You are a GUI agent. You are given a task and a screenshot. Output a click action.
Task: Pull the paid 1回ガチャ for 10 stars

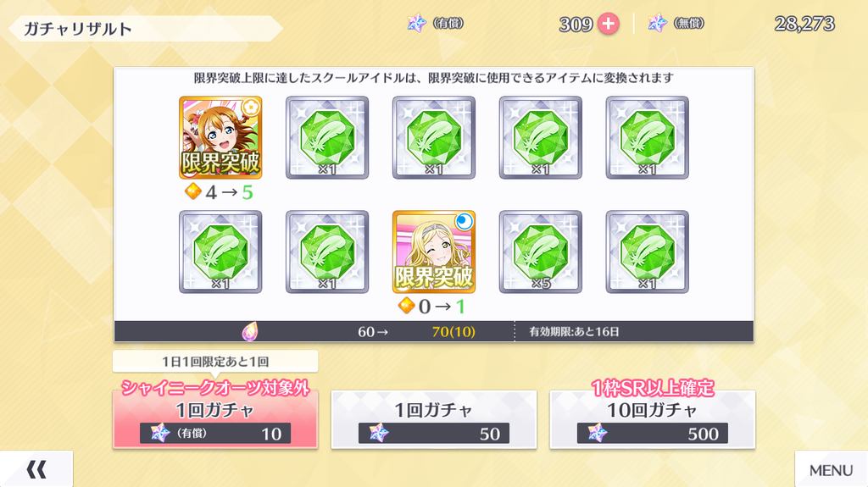tap(215, 419)
